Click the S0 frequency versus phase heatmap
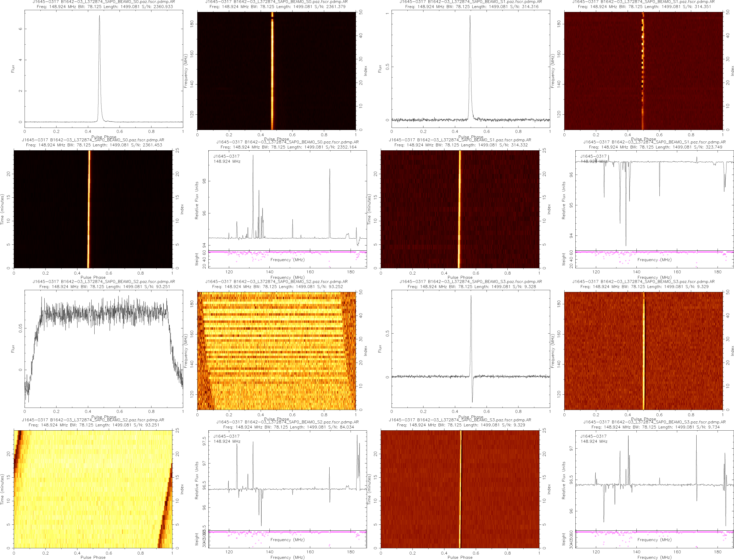The height and width of the screenshot is (560, 734). pos(276,71)
